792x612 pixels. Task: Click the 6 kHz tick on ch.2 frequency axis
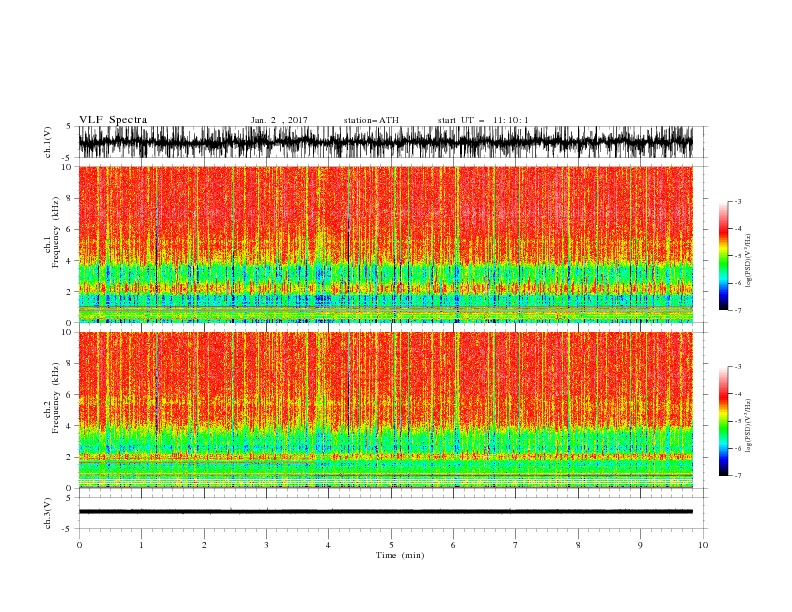pos(70,395)
